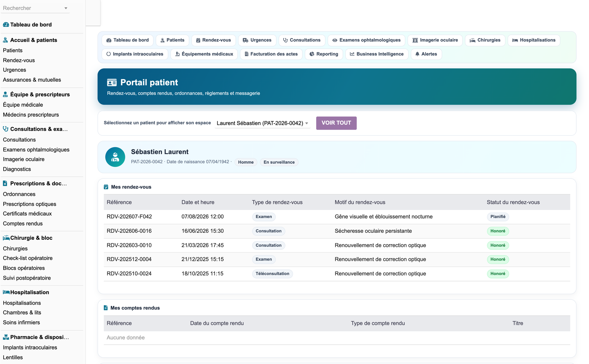
Task: Click the En surveillance patient badge
Action: [279, 162]
